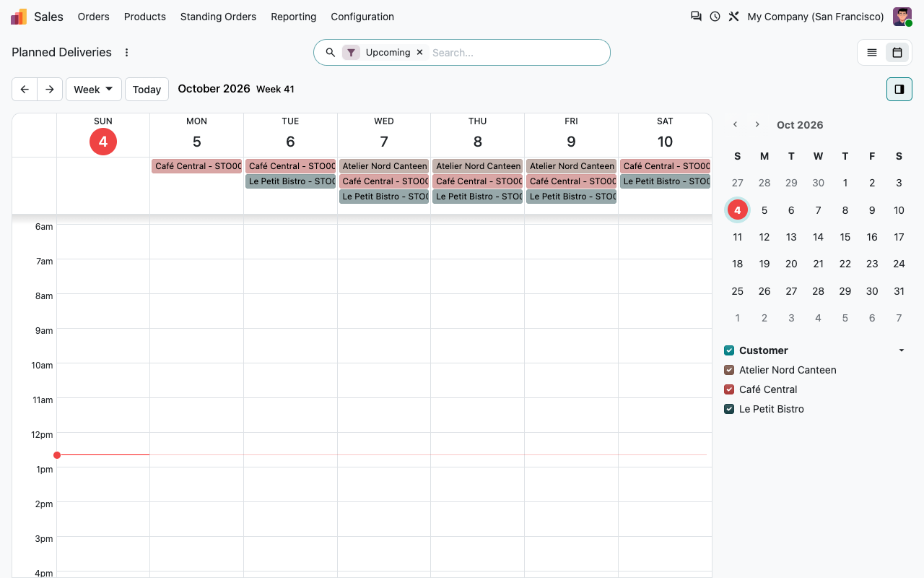Viewport: 924px width, 578px height.
Task: Open Planned Deliveries actions menu (three dots)
Action: (x=127, y=53)
